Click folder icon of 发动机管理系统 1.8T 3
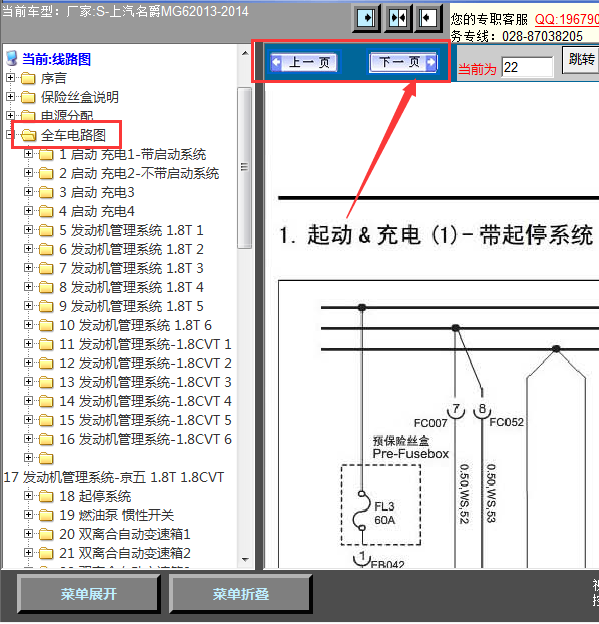 46,269
